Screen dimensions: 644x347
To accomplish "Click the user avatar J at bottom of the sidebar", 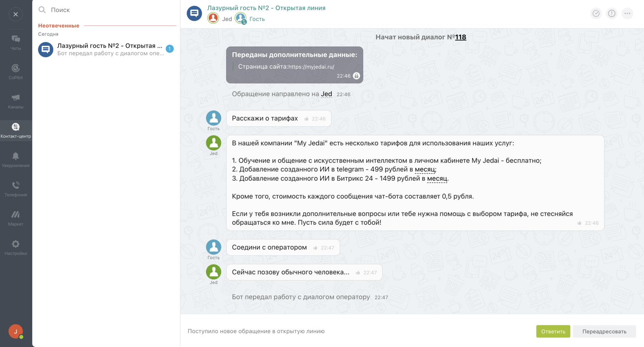I will 16,331.
